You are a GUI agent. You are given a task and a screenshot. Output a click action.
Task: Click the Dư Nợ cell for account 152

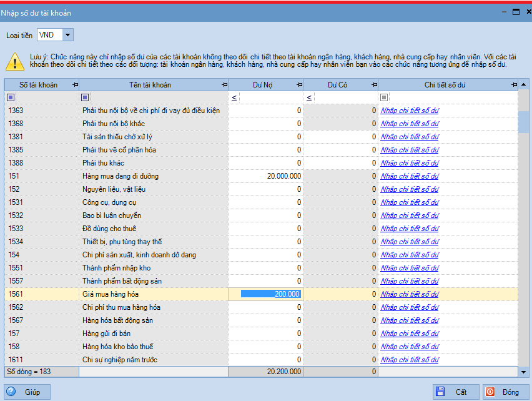coord(265,189)
